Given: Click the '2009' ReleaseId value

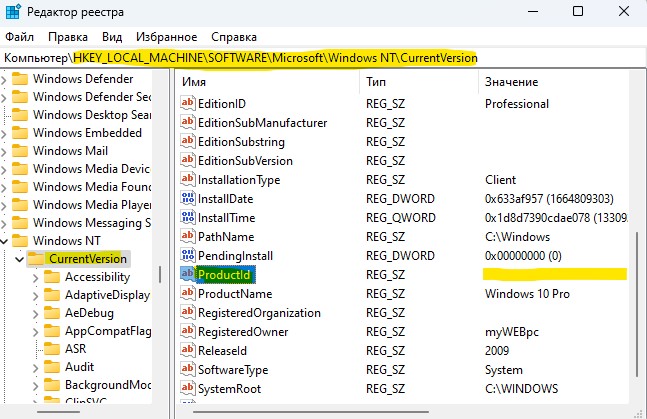Looking at the screenshot, I should (x=497, y=350).
